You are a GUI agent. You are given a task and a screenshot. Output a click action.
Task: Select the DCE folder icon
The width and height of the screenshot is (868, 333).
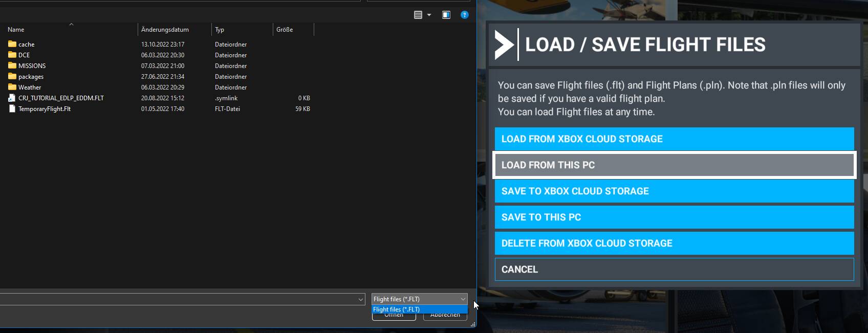tap(12, 55)
